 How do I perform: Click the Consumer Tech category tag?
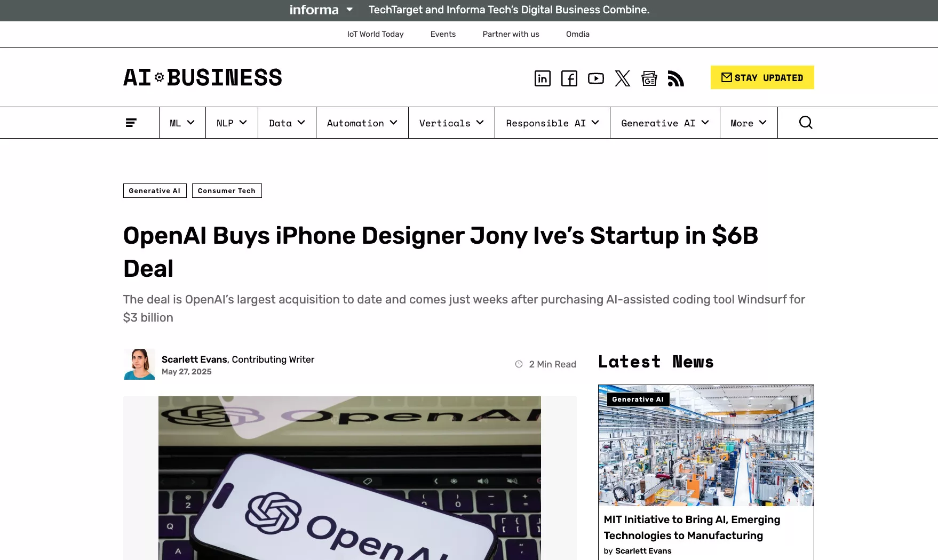pos(226,190)
